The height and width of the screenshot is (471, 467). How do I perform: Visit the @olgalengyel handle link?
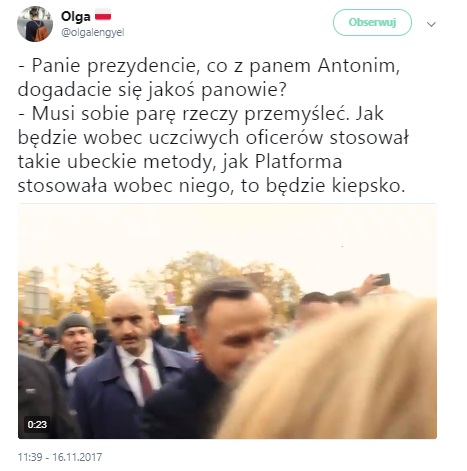93,33
